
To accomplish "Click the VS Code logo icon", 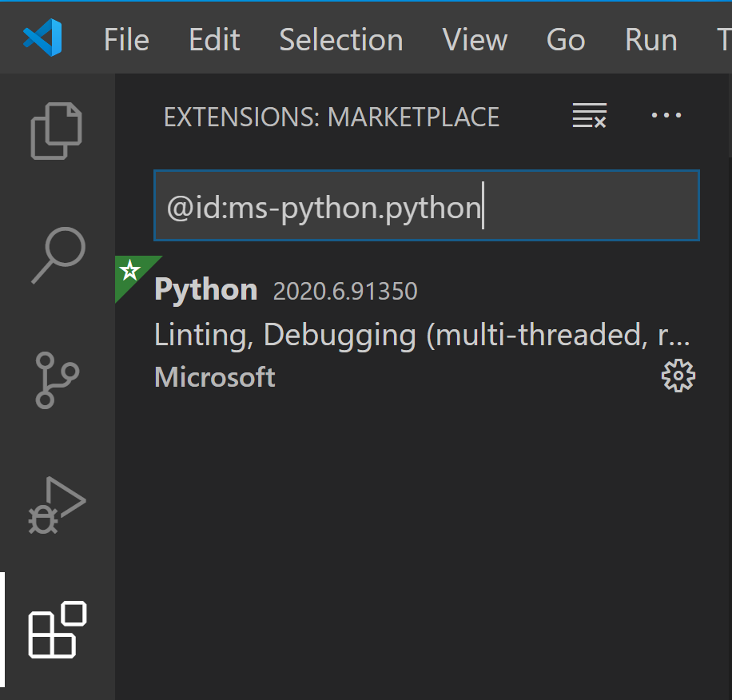I will click(x=42, y=39).
